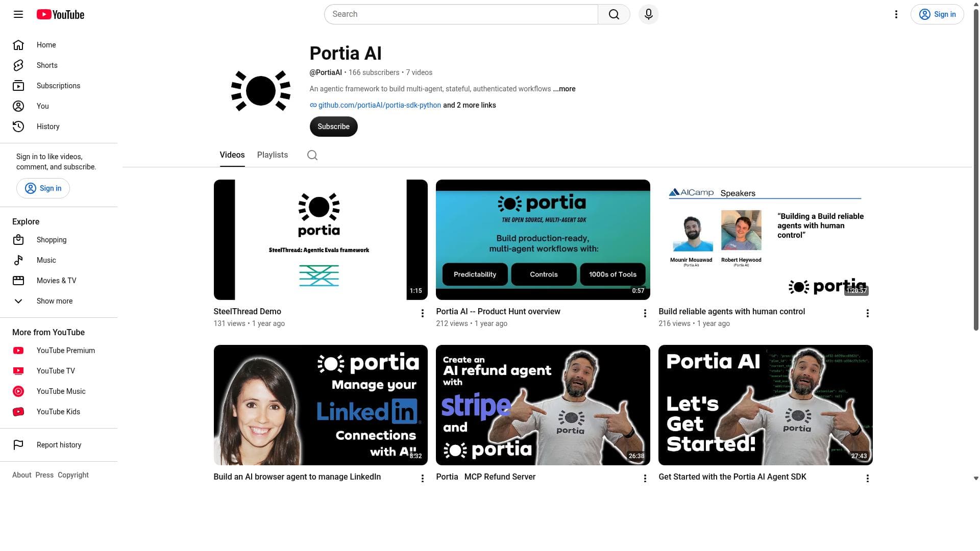This screenshot has width=980, height=551.
Task: View watch History
Action: [59, 127]
